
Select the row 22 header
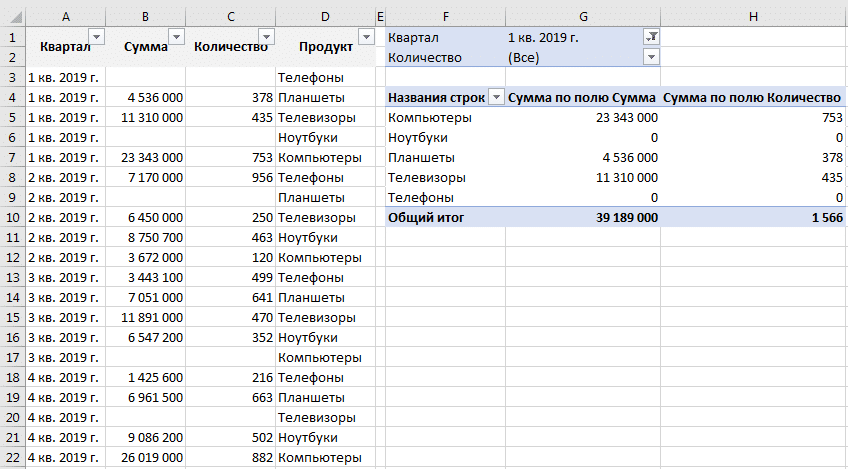point(12,457)
